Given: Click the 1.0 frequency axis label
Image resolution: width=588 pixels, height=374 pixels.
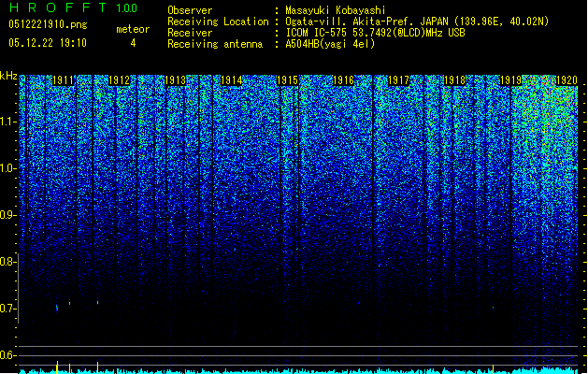Looking at the screenshot, I should point(8,168).
